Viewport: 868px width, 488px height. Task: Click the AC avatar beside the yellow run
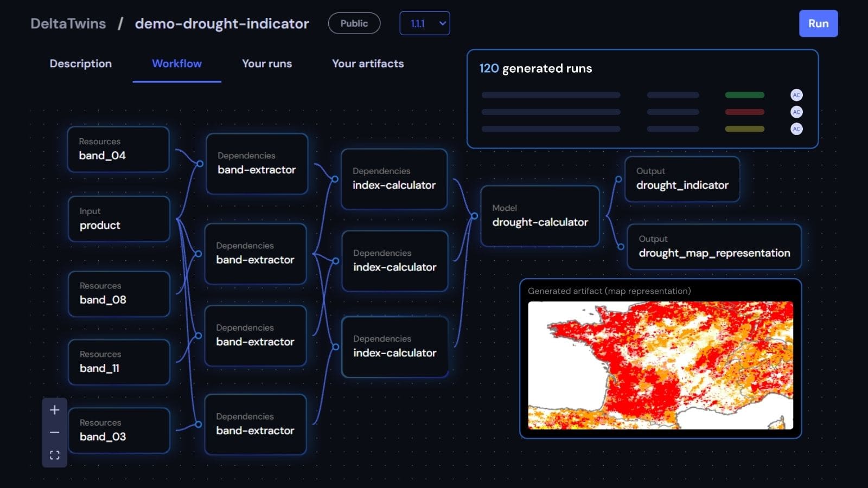click(796, 129)
